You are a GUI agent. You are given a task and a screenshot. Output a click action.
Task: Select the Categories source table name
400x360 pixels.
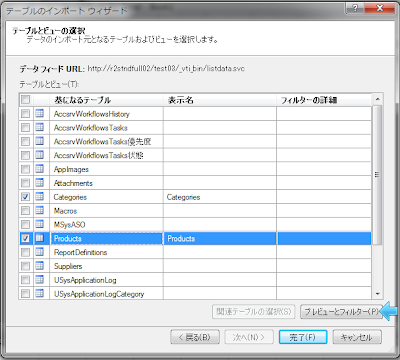pyautogui.click(x=70, y=197)
